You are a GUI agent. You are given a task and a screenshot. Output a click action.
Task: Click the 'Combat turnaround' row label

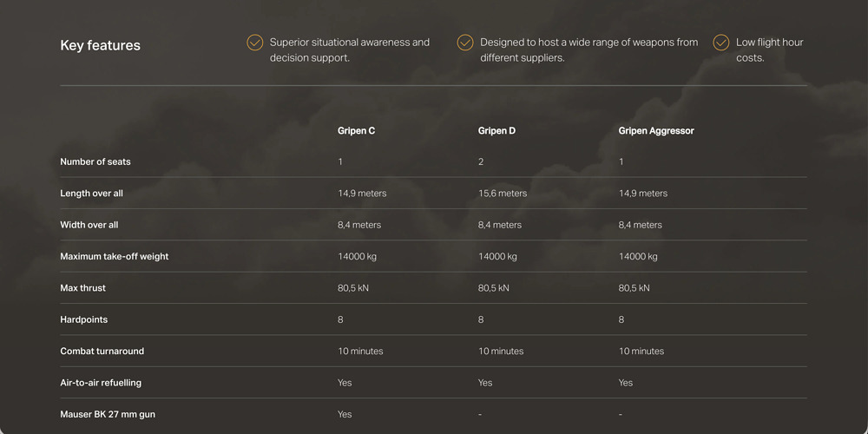tap(102, 352)
